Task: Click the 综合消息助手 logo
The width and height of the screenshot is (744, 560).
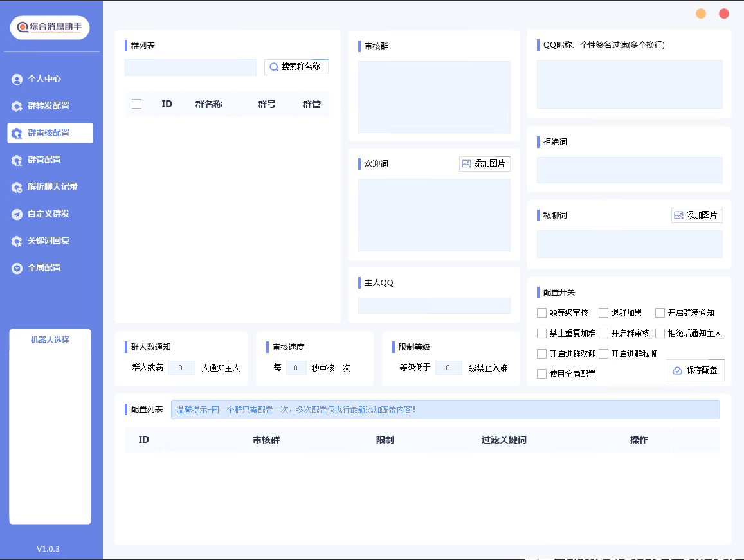Action: pos(50,27)
